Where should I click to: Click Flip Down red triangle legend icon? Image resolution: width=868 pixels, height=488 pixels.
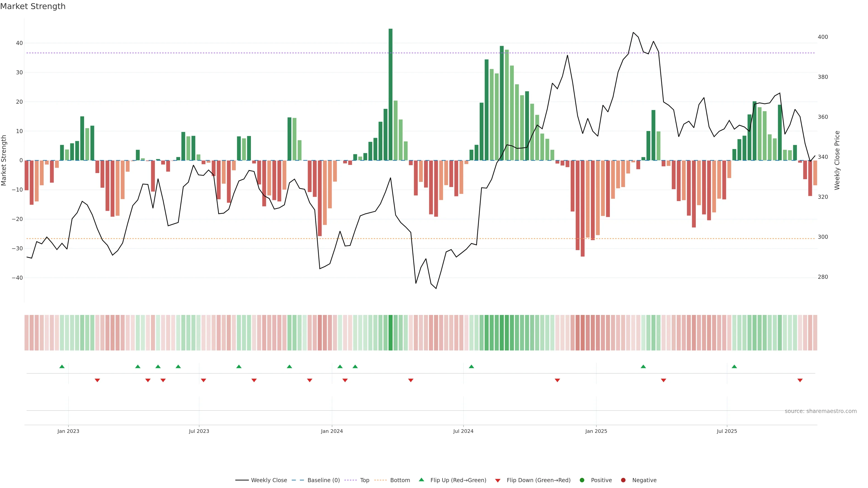pos(498,481)
